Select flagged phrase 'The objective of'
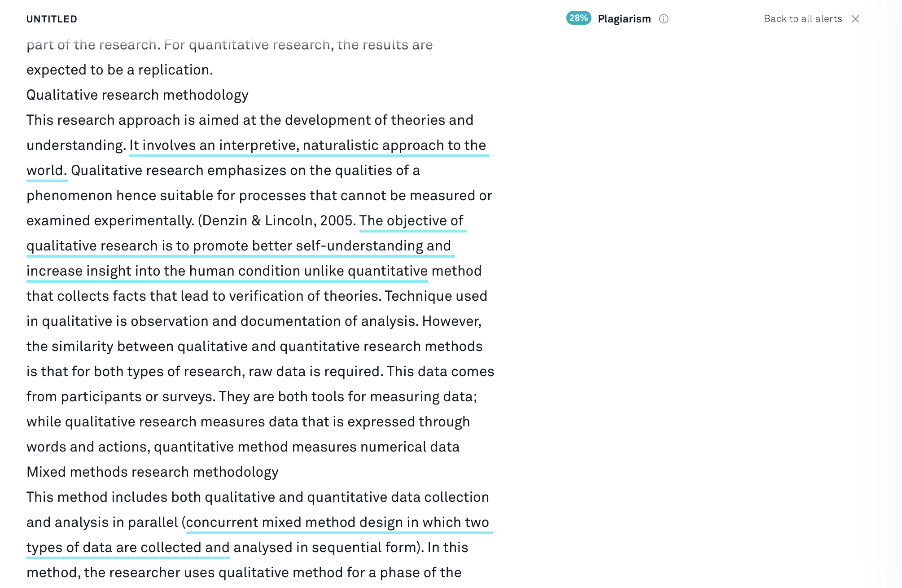 (x=412, y=220)
